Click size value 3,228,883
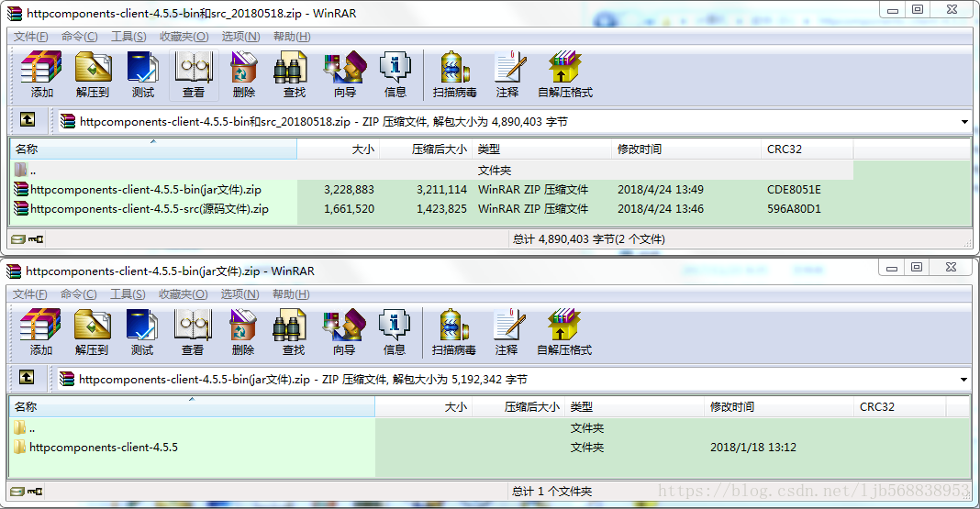Image resolution: width=980 pixels, height=509 pixels. coord(349,190)
